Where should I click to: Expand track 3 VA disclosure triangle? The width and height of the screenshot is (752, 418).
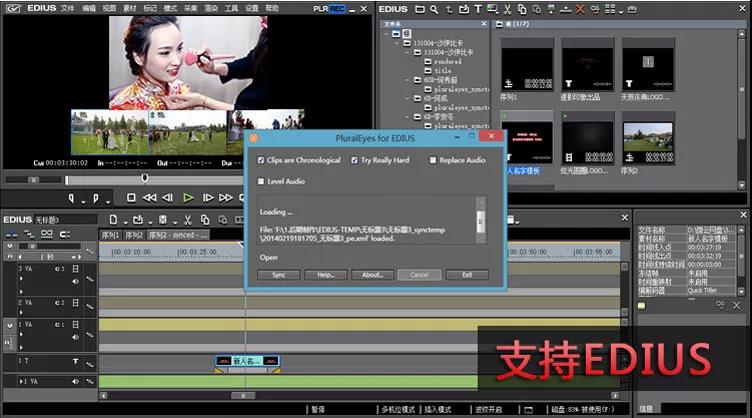21,279
